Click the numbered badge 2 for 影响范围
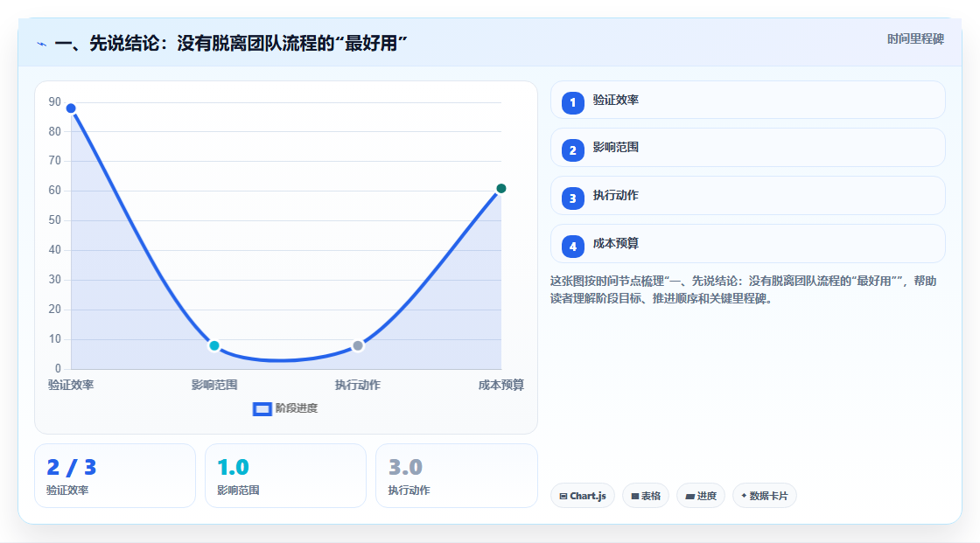The width and height of the screenshot is (980, 543). [572, 150]
